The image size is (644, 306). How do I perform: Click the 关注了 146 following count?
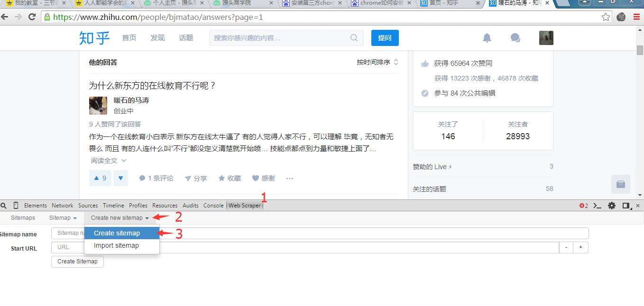point(448,131)
